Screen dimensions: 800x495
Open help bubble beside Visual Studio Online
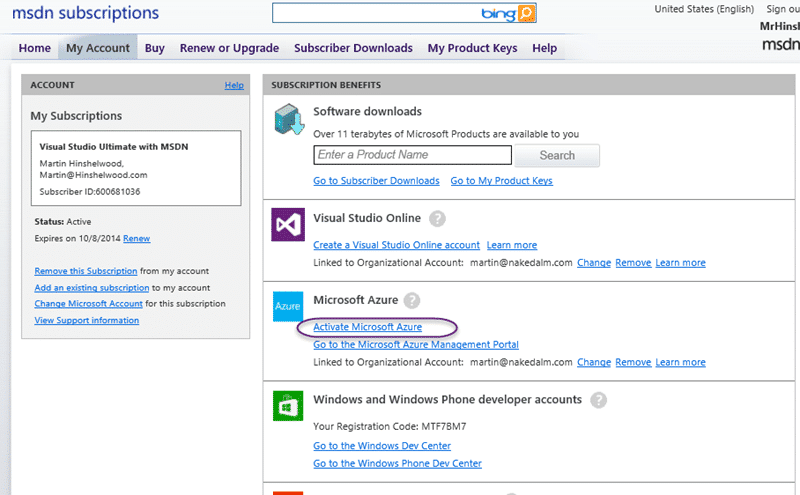tap(437, 218)
